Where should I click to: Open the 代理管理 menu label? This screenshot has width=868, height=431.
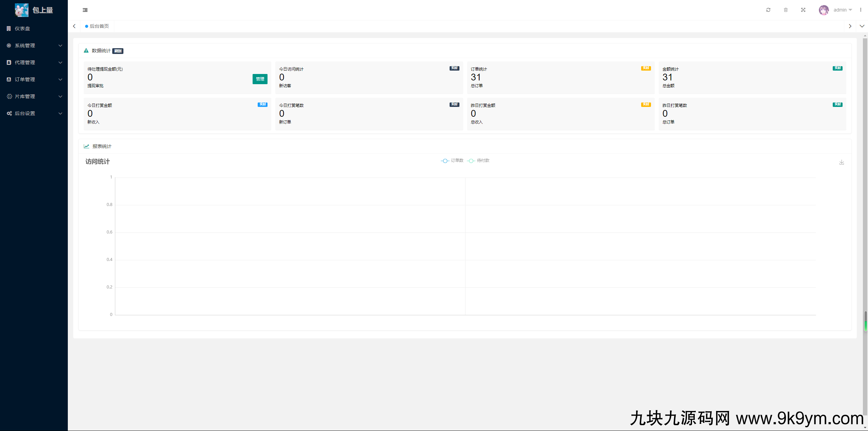pos(25,62)
